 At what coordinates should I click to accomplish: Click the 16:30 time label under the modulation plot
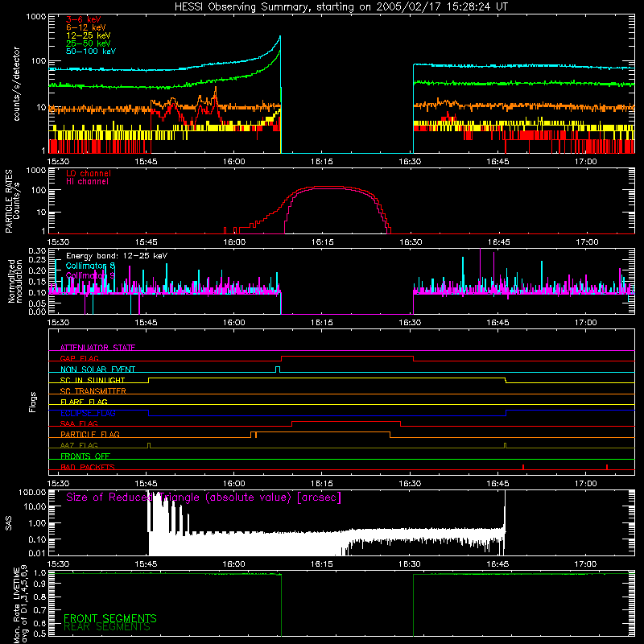410,323
